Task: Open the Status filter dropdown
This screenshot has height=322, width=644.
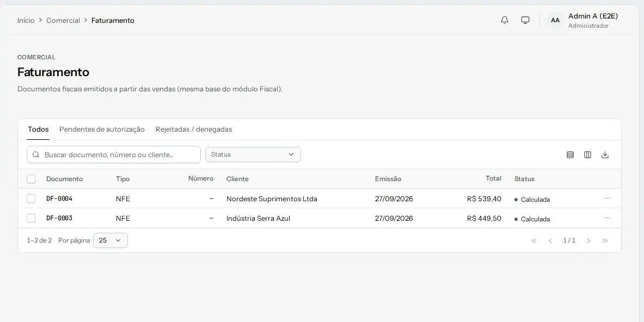Action: coord(253,154)
